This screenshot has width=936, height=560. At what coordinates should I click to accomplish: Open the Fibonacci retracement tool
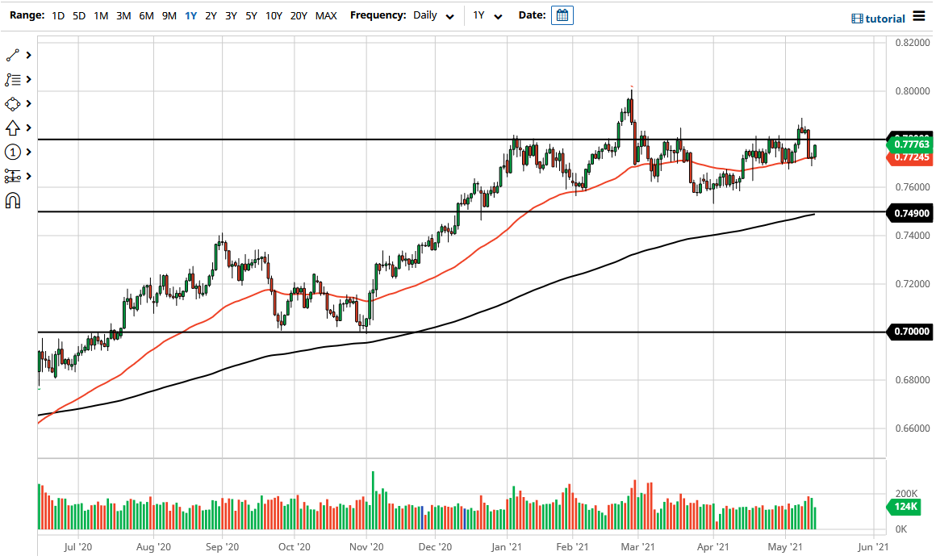[13, 79]
